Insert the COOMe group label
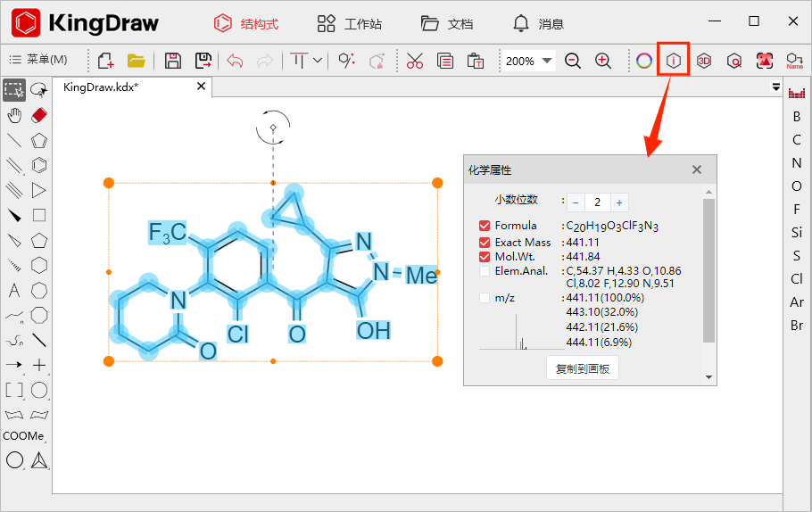Image resolution: width=812 pixels, height=512 pixels. pyautogui.click(x=23, y=436)
